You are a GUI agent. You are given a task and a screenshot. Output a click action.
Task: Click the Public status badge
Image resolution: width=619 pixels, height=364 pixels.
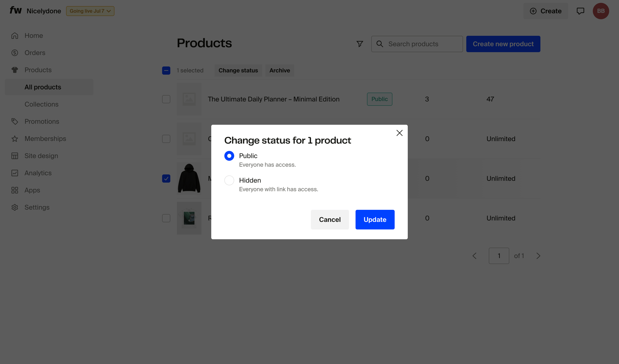pos(379,99)
